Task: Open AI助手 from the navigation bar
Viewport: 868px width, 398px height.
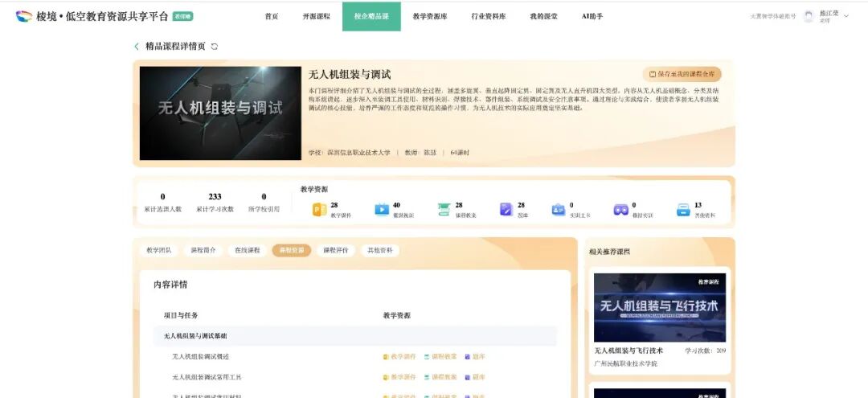Action: click(592, 16)
